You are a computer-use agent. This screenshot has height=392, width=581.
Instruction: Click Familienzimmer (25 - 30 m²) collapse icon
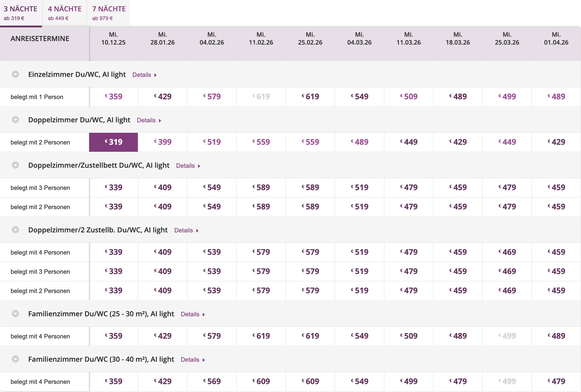[15, 314]
